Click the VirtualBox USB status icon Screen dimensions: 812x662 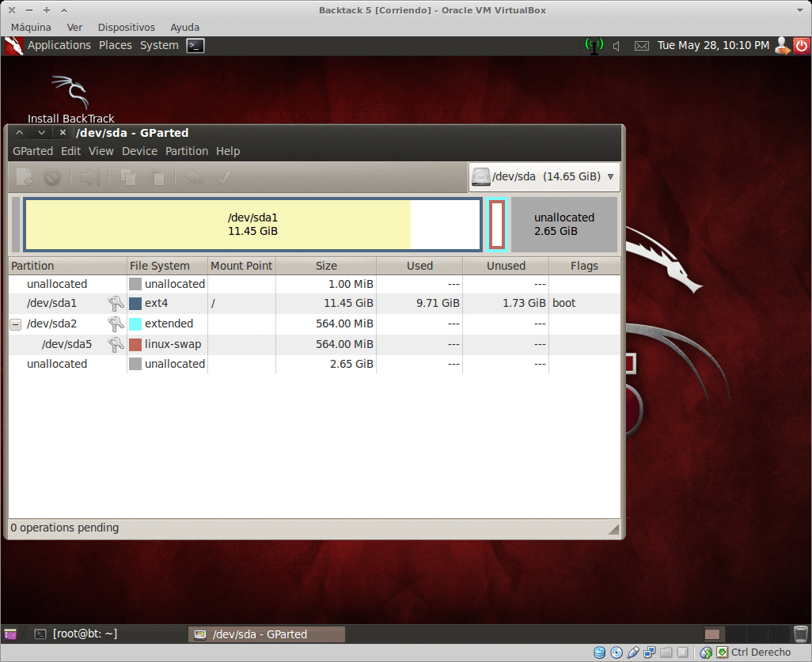pyautogui.click(x=632, y=653)
